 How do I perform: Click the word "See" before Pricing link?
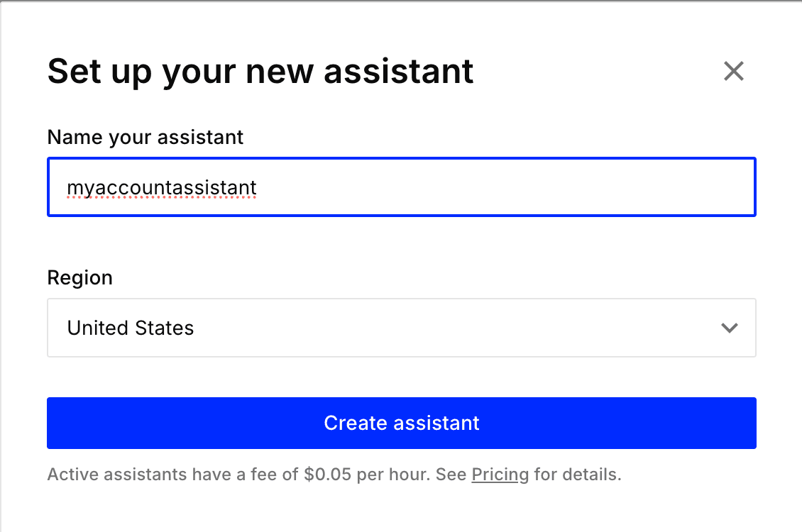451,475
